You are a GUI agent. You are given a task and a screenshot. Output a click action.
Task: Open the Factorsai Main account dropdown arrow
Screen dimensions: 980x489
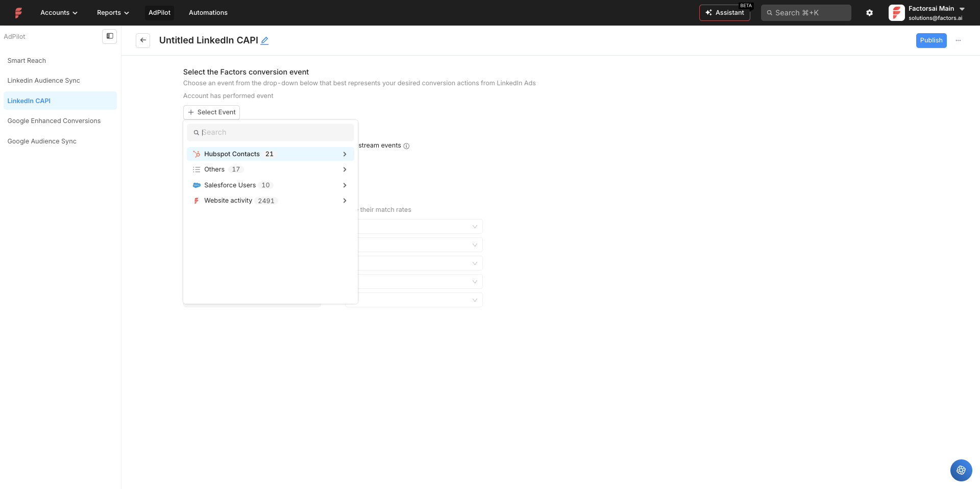click(x=962, y=9)
